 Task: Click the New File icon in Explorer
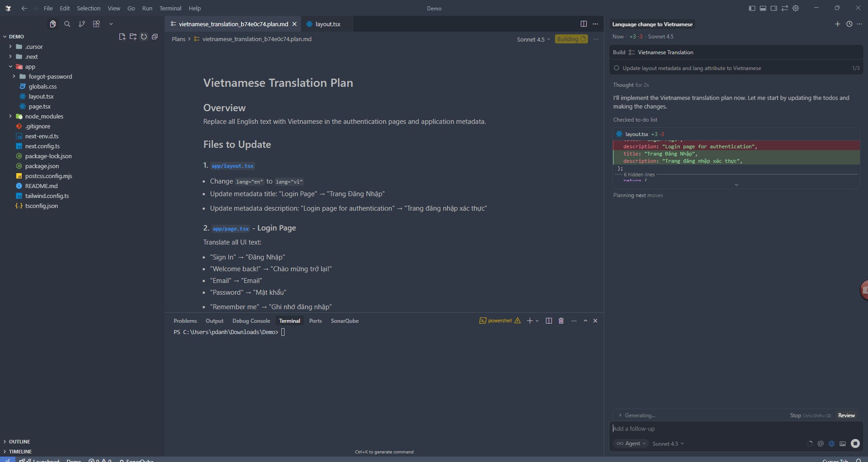(x=122, y=37)
